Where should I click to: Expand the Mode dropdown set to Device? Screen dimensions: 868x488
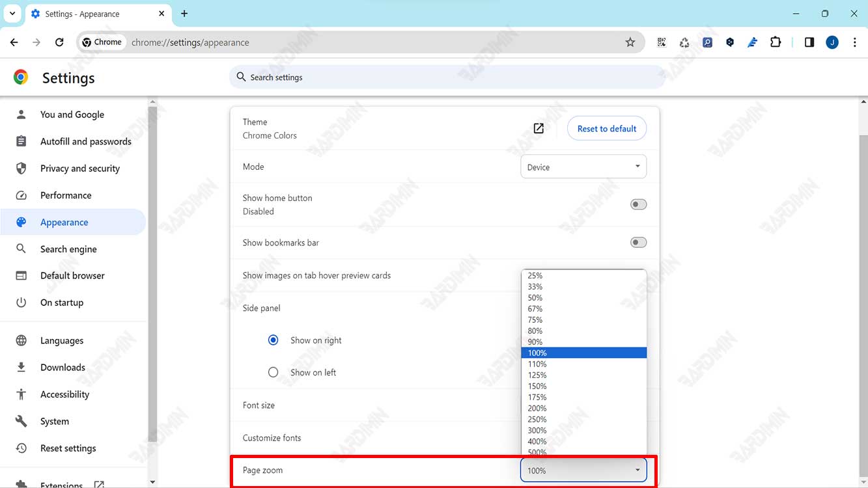(583, 167)
